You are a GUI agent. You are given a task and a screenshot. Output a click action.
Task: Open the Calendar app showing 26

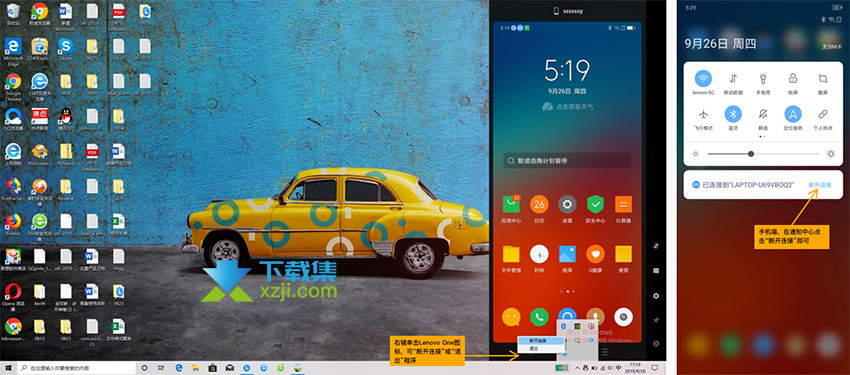539,205
